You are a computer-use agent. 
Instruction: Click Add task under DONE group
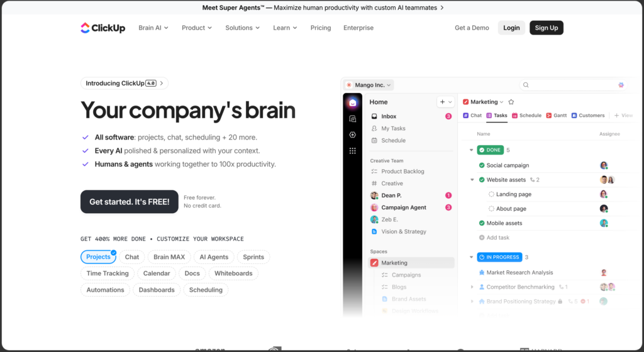494,238
